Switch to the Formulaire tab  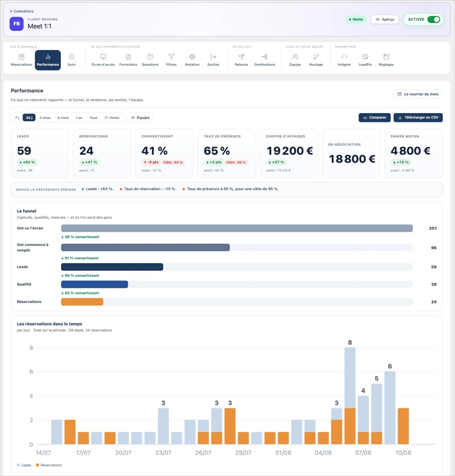[x=128, y=60]
